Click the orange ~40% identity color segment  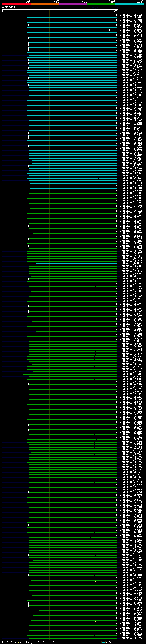pos(45,4)
